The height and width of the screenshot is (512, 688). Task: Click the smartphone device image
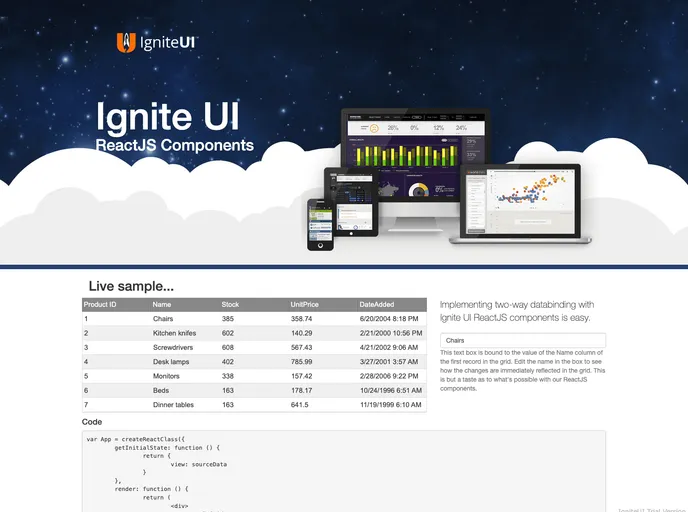(320, 225)
